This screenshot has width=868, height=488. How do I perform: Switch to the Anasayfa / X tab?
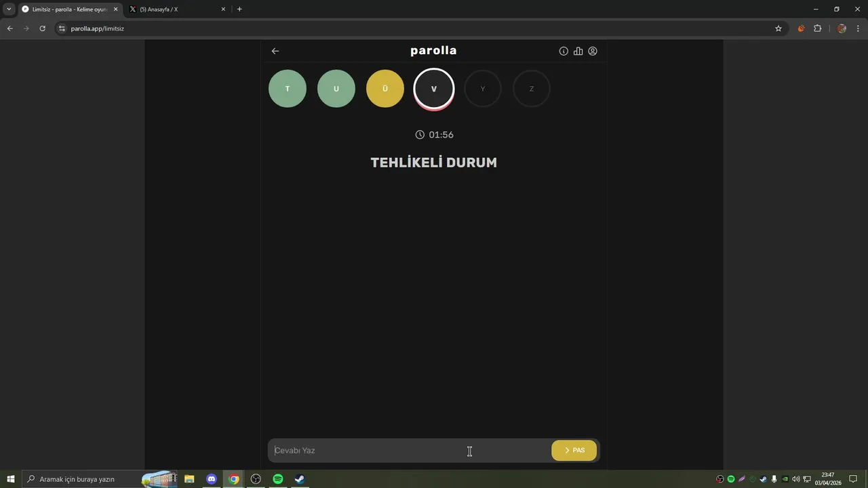(178, 9)
